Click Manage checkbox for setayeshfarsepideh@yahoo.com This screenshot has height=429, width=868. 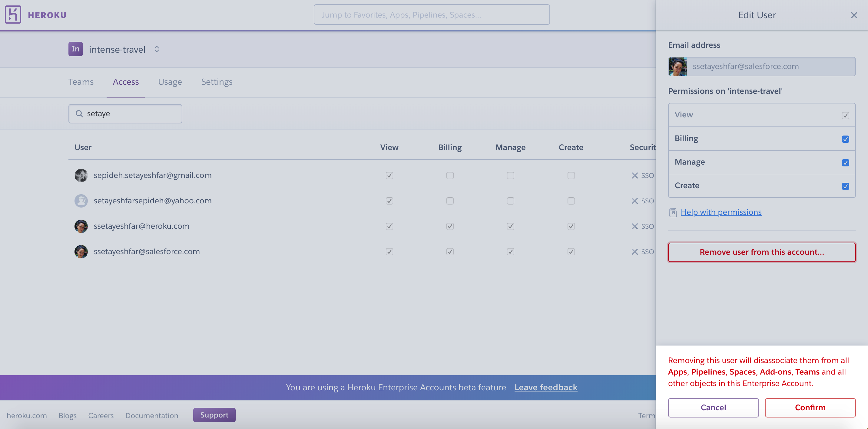(511, 201)
